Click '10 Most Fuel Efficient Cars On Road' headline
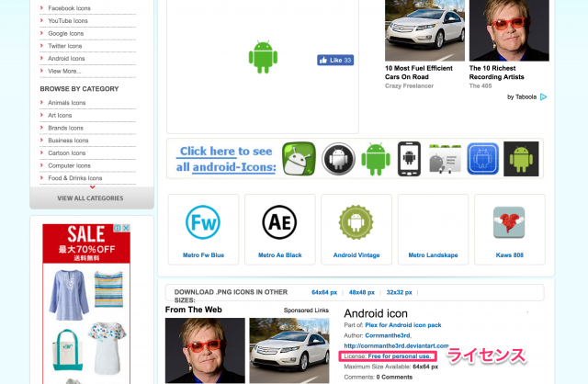This screenshot has width=588, height=384. [x=419, y=73]
